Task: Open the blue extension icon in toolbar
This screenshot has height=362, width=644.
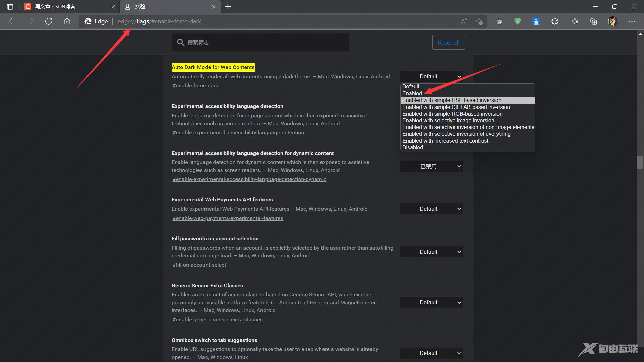Action: click(536, 21)
